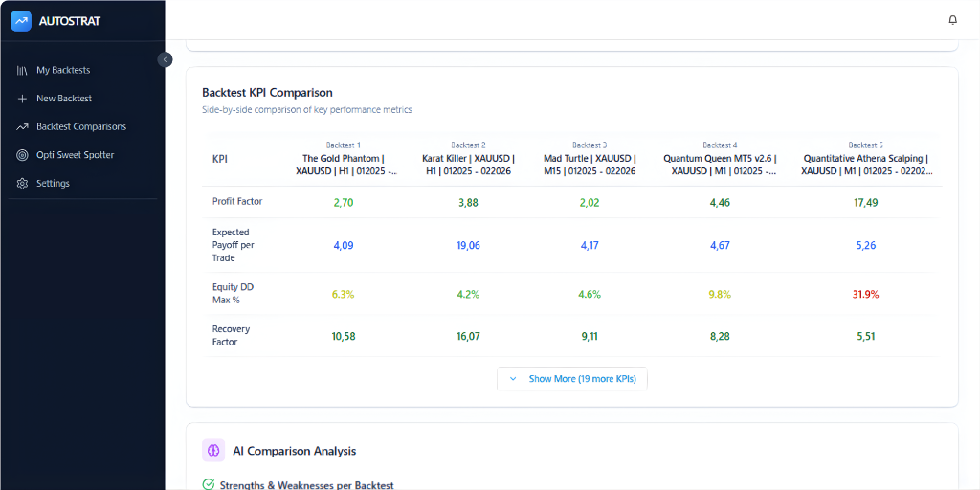Click the Profit Factor row label

coord(237,202)
